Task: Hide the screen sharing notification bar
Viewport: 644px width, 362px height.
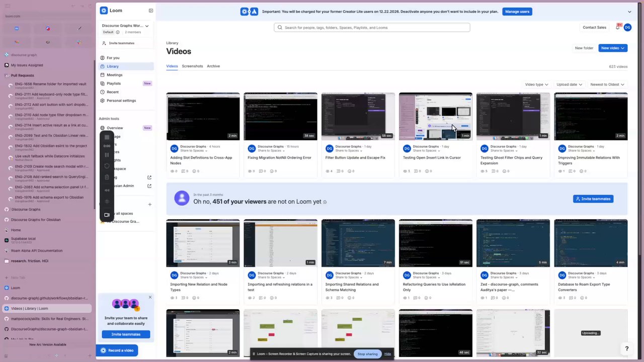Action: coord(387,354)
